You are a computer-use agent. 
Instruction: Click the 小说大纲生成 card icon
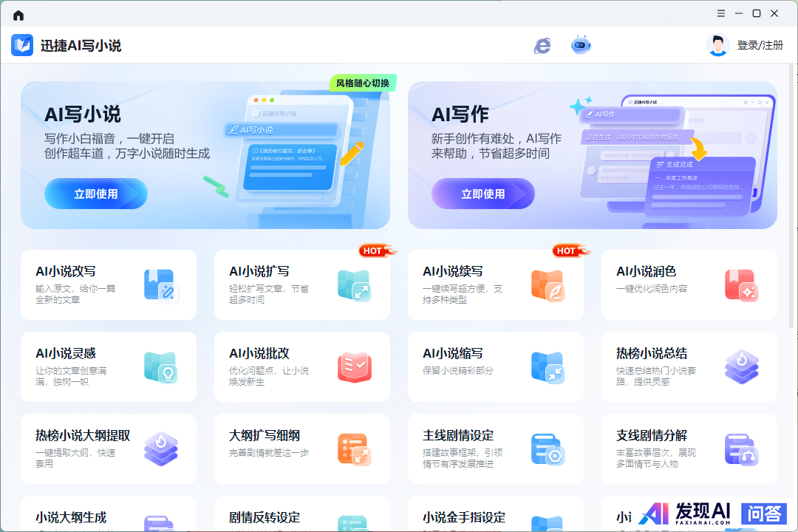click(x=160, y=523)
